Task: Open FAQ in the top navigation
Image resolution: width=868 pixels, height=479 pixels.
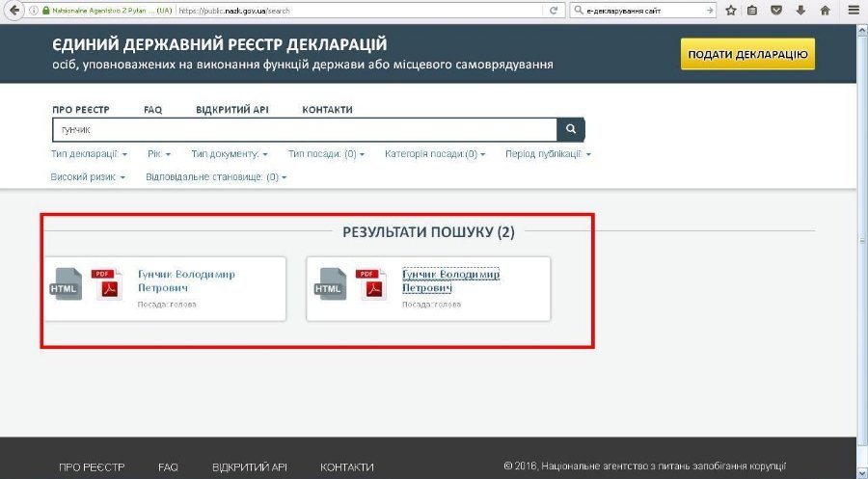Action: 152,110
